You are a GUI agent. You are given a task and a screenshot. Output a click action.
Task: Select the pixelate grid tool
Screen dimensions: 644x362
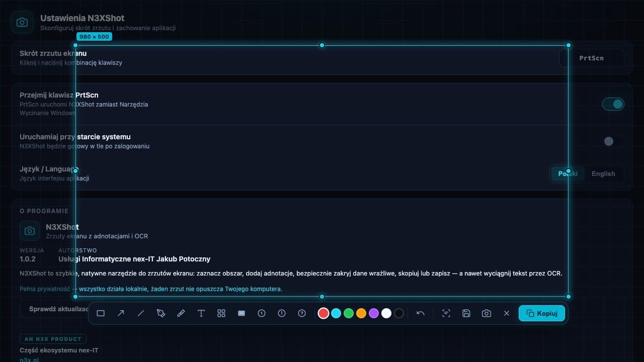click(221, 313)
